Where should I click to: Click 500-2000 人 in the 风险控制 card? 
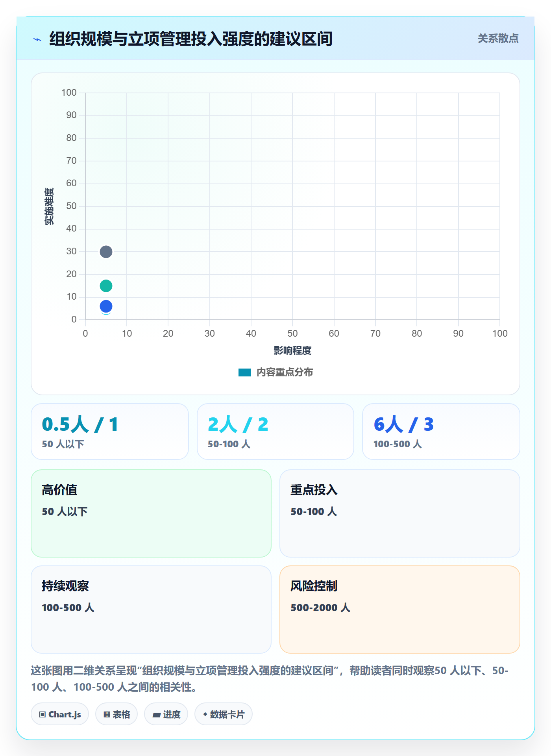tap(320, 608)
